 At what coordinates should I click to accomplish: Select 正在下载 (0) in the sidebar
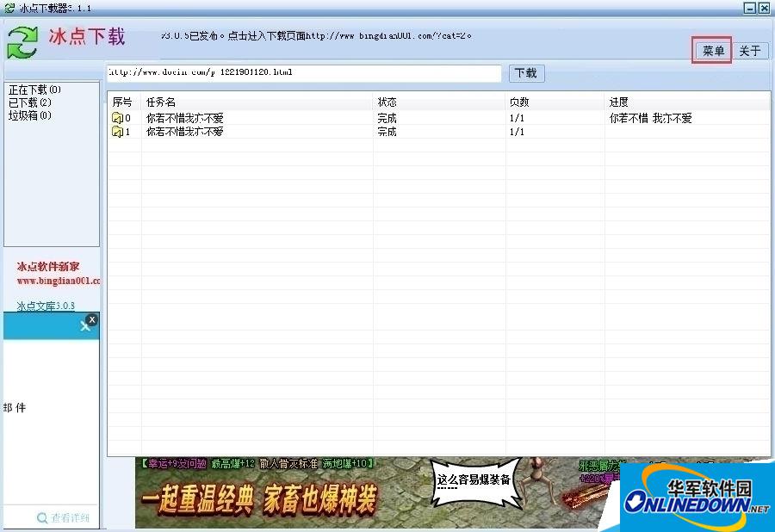(x=34, y=90)
